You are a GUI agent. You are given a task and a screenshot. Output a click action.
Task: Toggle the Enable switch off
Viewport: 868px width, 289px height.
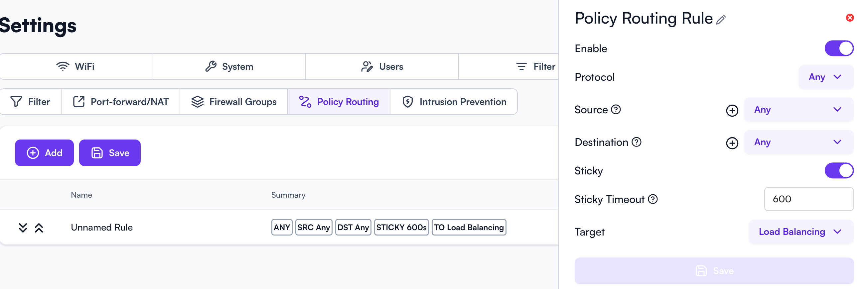[x=839, y=48]
